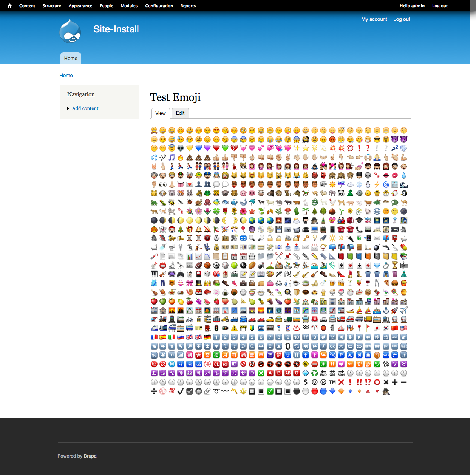This screenshot has width=476, height=475.
Task: Click the grey alien emoji
Action: 181,148
